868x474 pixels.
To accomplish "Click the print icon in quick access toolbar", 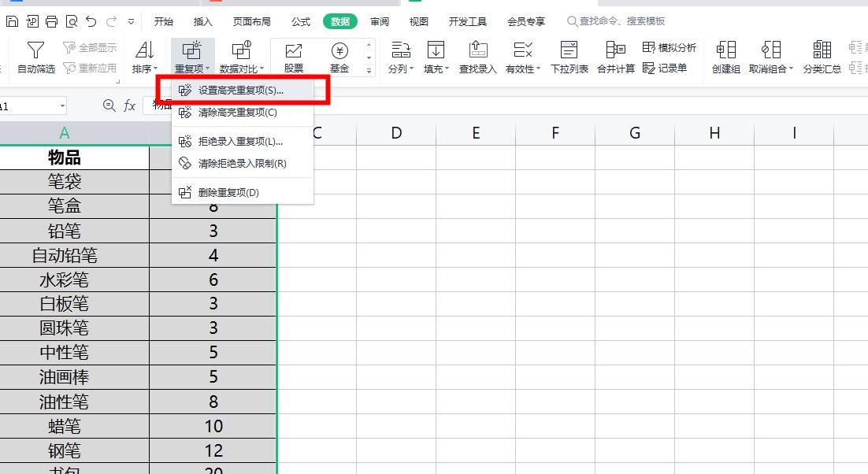I will coord(52,21).
